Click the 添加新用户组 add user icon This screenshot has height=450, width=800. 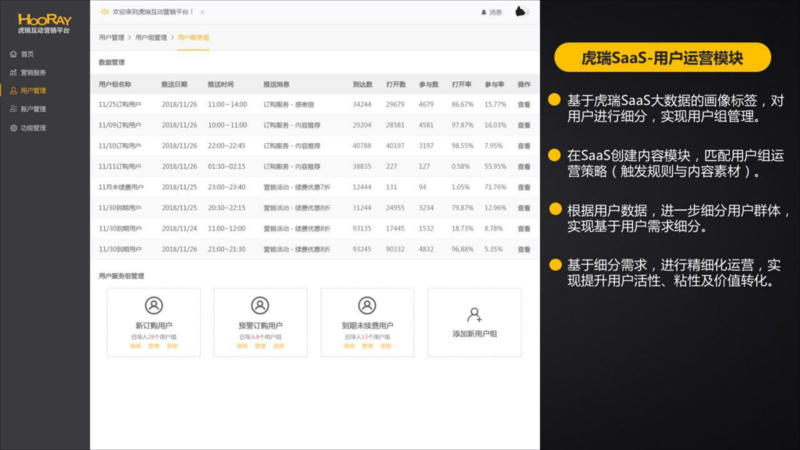pos(474,315)
